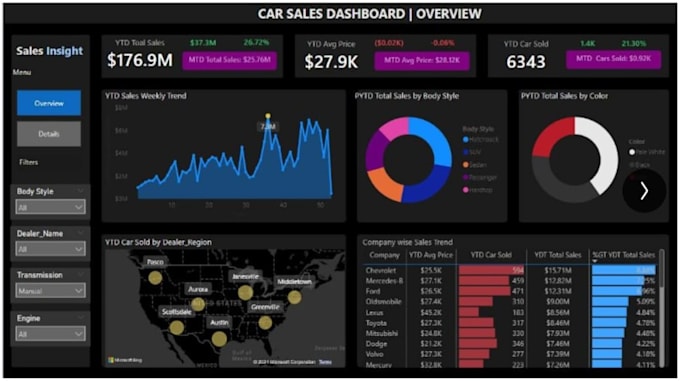The width and height of the screenshot is (680, 381).
Task: Select the Austin dealer bubble on map
Action: (x=219, y=339)
